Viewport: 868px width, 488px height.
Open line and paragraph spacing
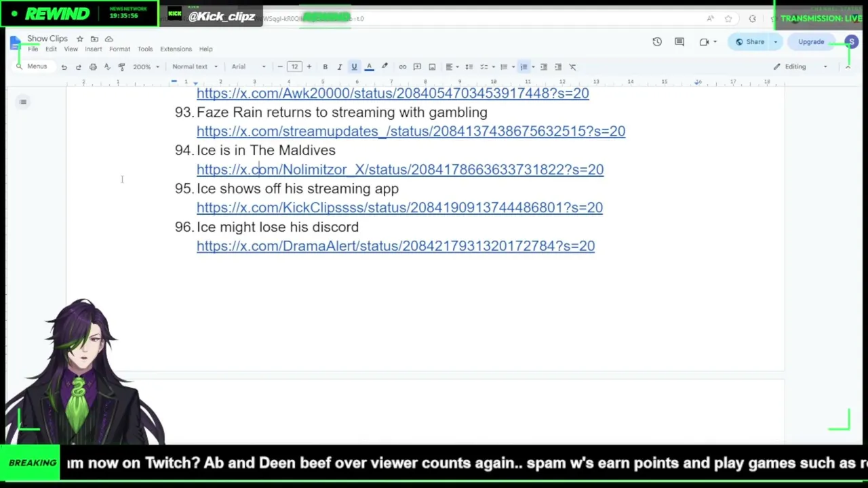pyautogui.click(x=469, y=66)
